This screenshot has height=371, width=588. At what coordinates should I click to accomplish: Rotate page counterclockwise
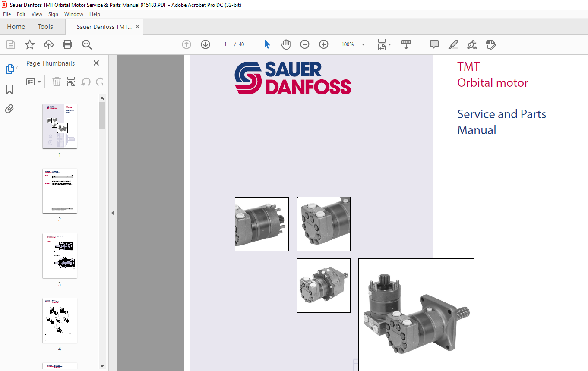click(x=86, y=82)
